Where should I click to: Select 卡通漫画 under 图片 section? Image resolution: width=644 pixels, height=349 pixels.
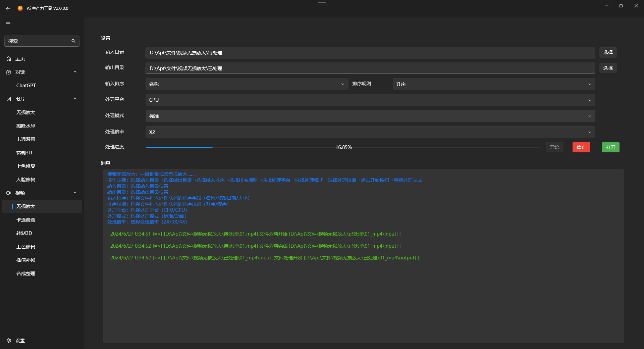tap(42, 139)
